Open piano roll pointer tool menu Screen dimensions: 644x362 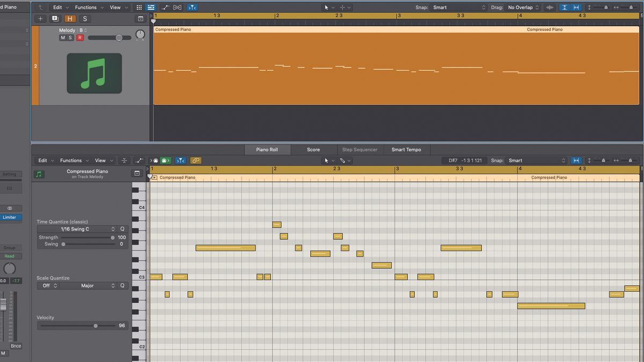(328, 160)
